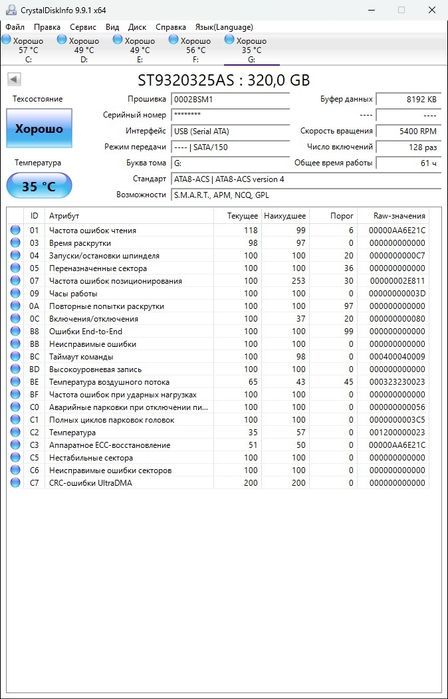448x699 pixels.
Task: Click the firmware field 0002BSM1
Action: coord(230,99)
